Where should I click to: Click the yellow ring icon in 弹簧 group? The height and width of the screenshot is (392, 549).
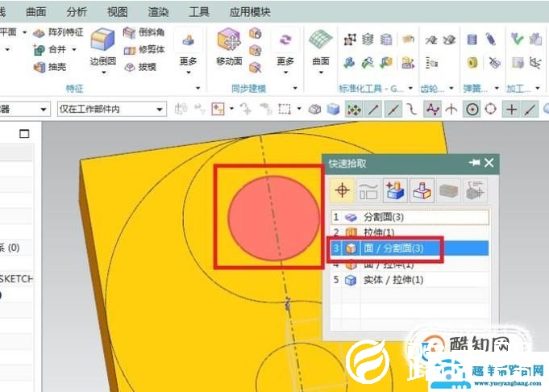[472, 63]
